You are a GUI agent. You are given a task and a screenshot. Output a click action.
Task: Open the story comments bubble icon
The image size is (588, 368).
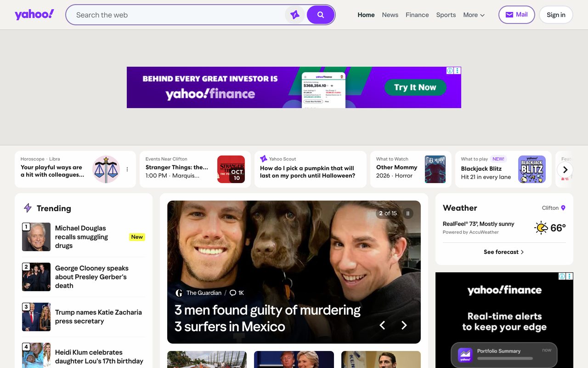coord(233,293)
